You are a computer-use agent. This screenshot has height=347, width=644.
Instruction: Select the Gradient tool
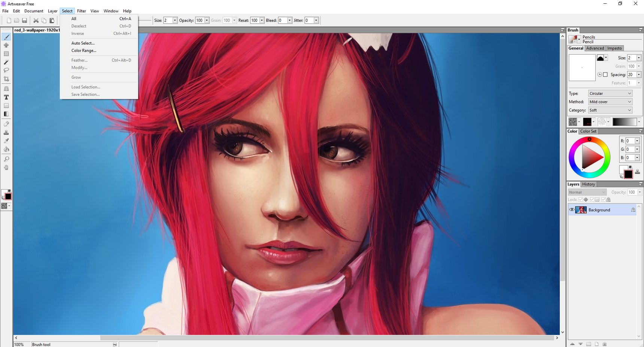6,114
